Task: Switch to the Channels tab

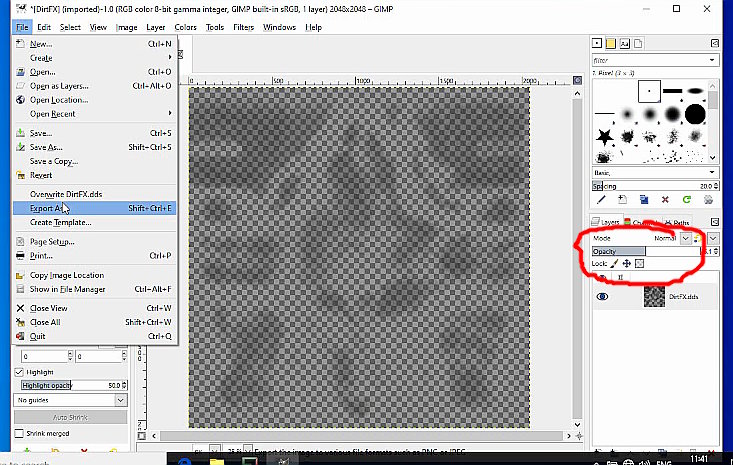Action: (x=642, y=222)
